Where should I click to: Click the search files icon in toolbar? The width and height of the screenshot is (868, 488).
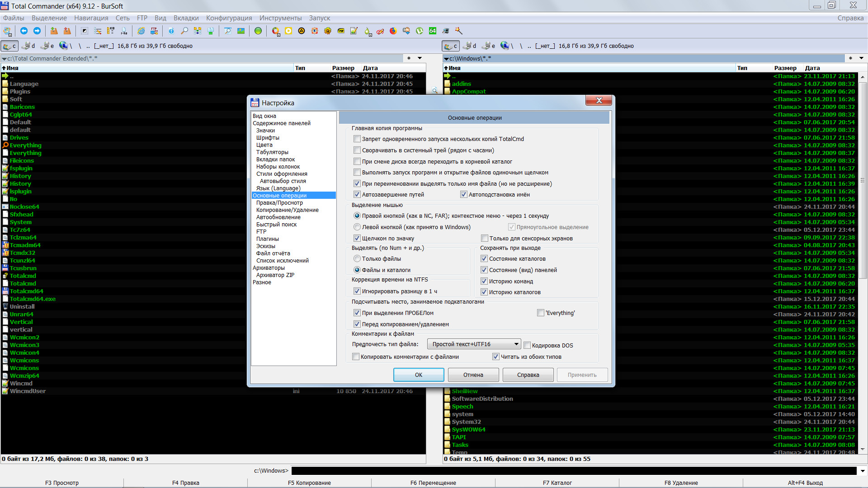click(x=183, y=30)
